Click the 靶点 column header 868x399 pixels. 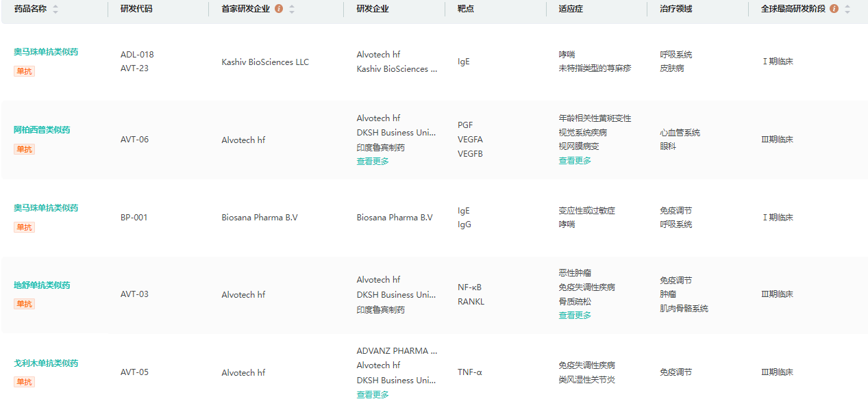pos(466,9)
